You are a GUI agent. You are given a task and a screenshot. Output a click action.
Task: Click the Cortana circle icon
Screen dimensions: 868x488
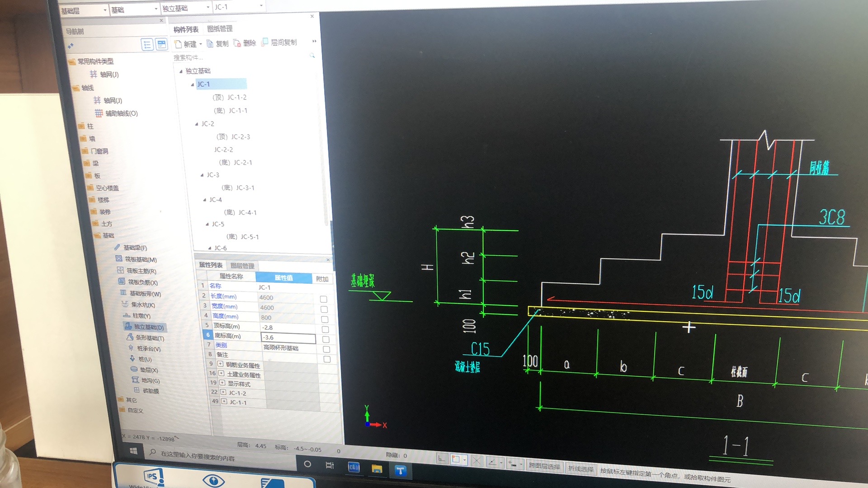pyautogui.click(x=307, y=464)
